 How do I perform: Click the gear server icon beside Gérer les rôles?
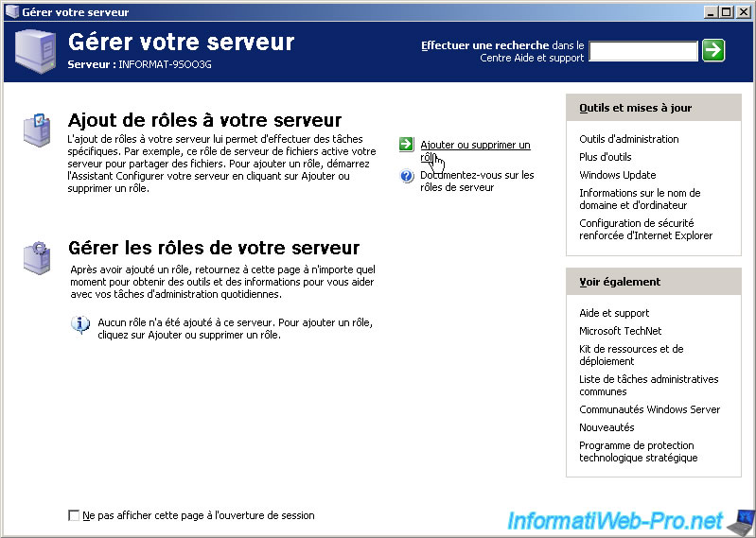click(37, 258)
